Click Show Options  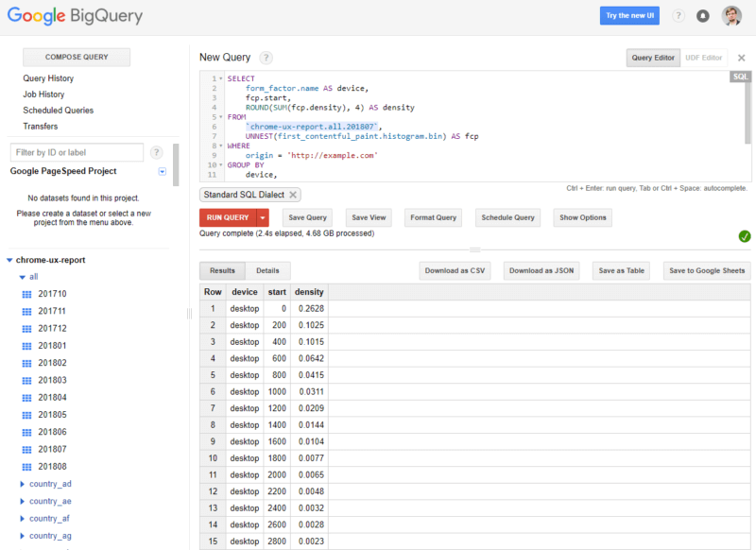(x=582, y=218)
